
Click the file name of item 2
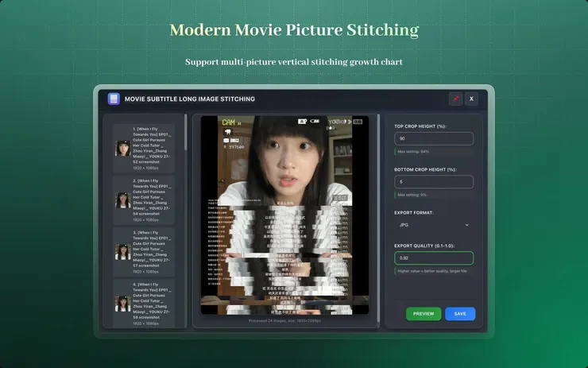point(152,197)
